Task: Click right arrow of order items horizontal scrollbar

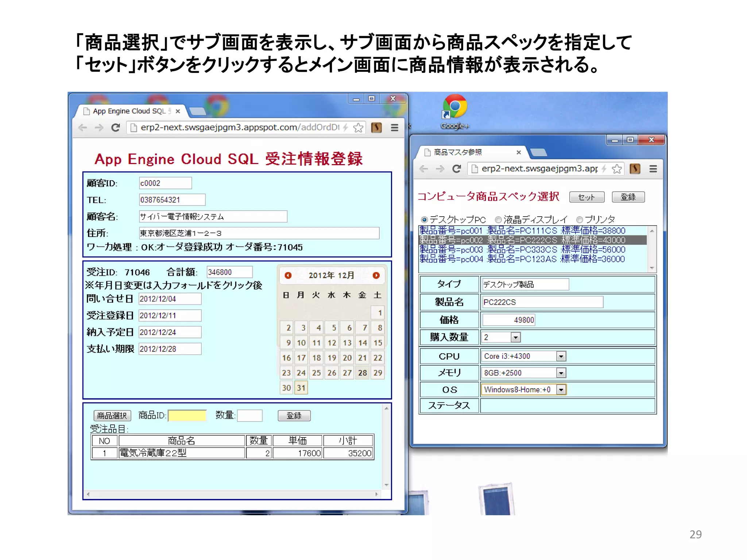Action: pyautogui.click(x=376, y=494)
